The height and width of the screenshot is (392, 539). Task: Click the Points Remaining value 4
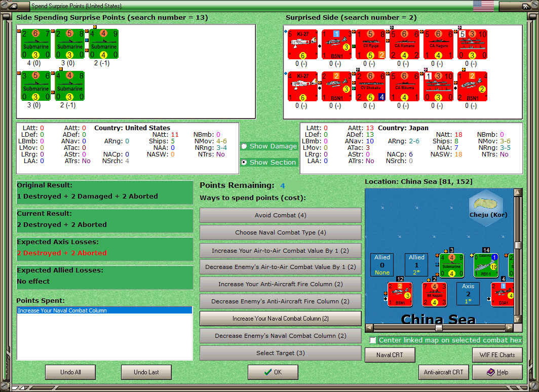coord(283,186)
